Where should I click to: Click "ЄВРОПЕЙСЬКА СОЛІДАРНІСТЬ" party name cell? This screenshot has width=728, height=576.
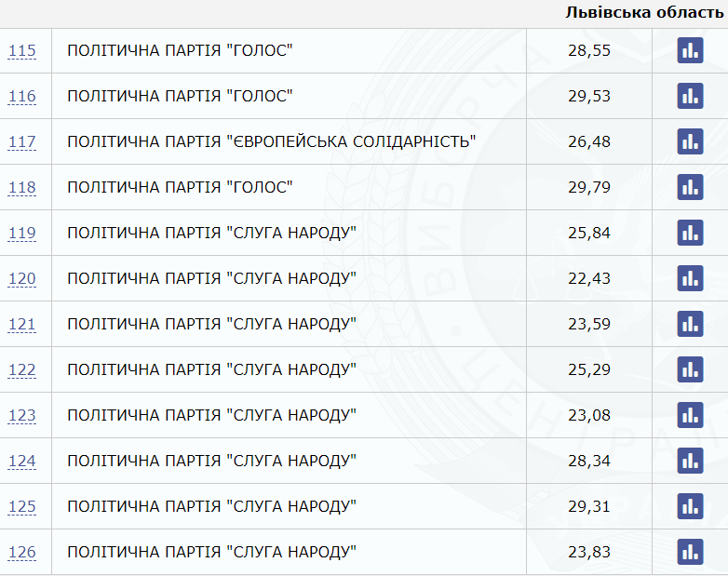pos(289,141)
